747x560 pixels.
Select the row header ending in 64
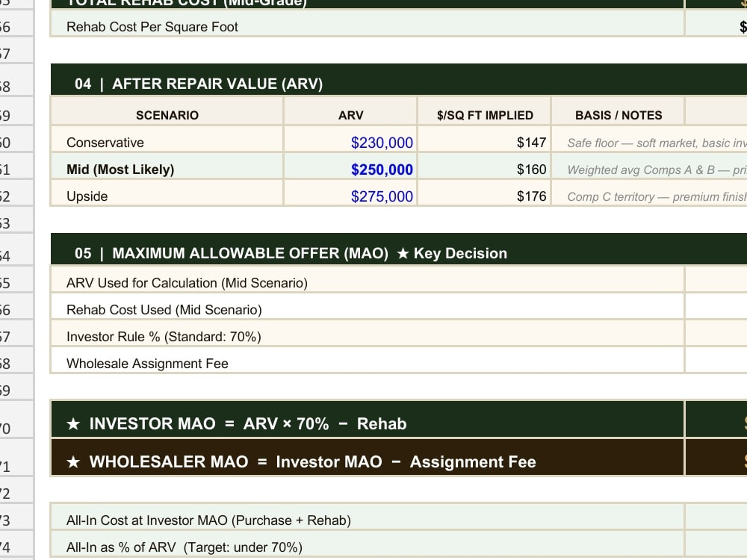tap(16, 249)
